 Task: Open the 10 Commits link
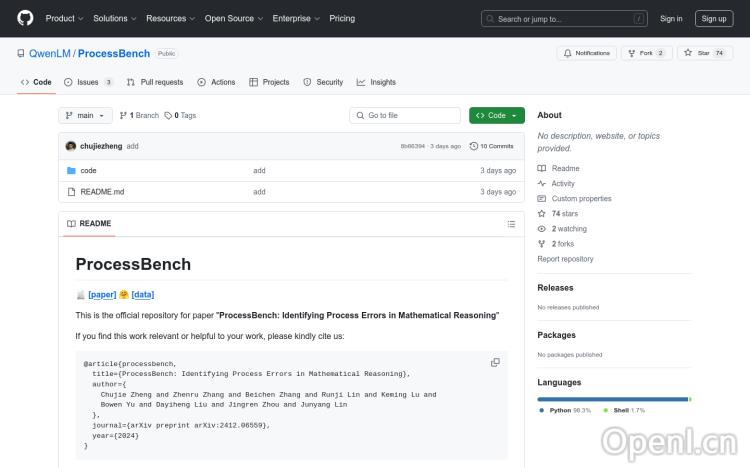point(492,146)
